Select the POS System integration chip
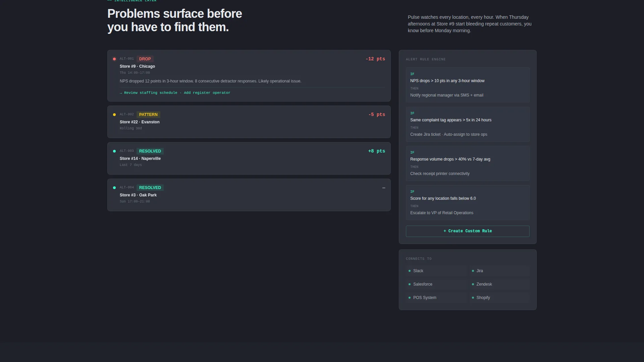 click(436, 298)
